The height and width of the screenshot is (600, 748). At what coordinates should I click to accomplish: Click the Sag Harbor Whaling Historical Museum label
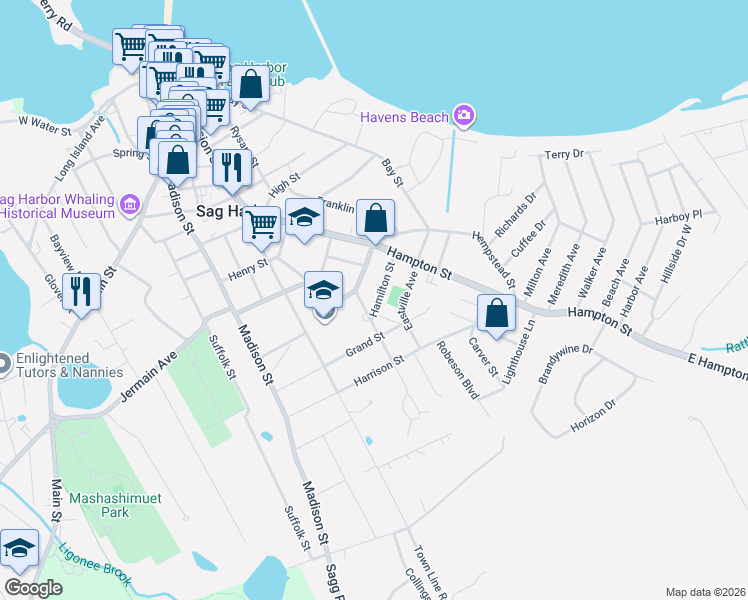pos(57,206)
